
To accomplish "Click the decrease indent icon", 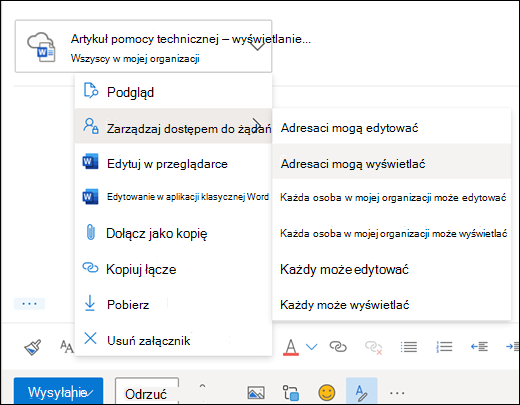I will [x=479, y=347].
